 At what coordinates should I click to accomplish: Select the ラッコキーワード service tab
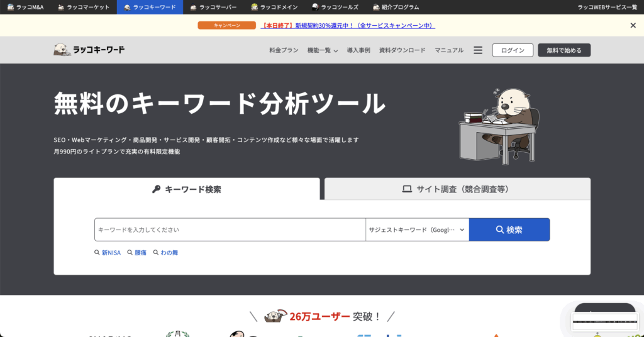pyautogui.click(x=150, y=7)
